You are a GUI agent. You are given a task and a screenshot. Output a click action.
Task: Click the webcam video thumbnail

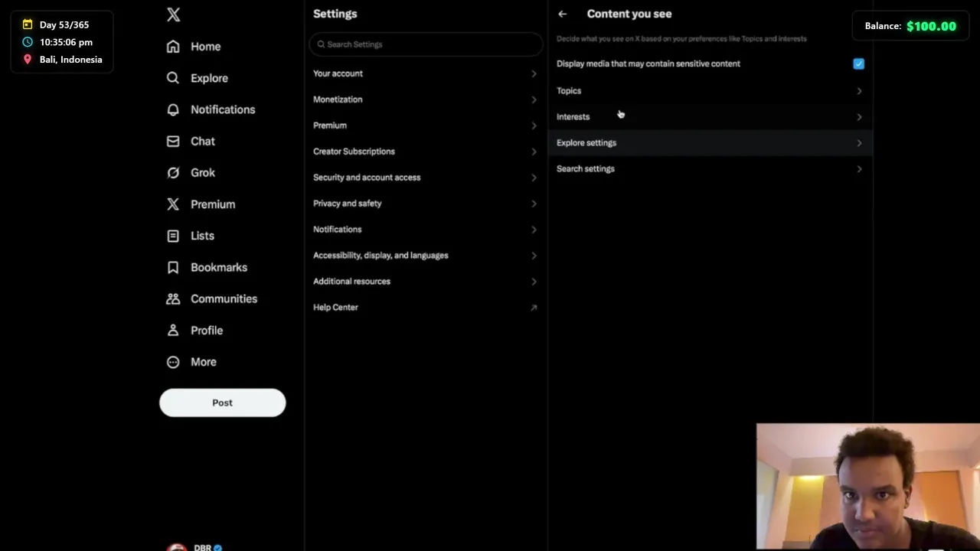click(867, 487)
